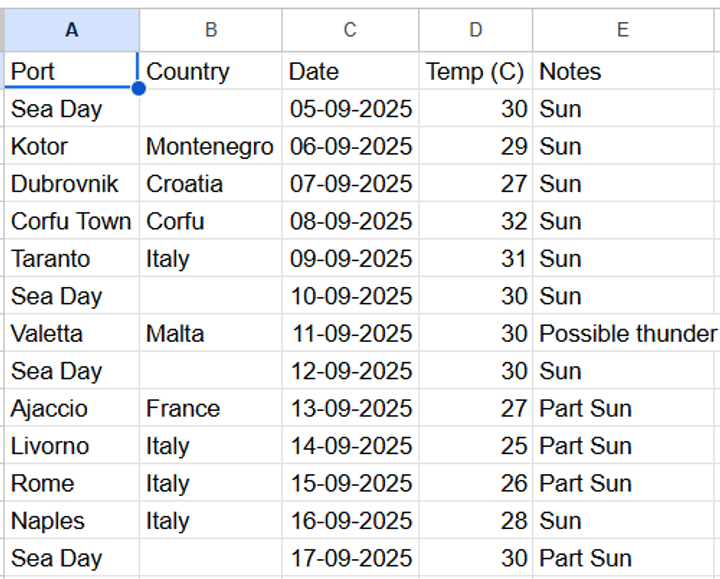Viewport: 720px width, 579px height.
Task: Select the Country header cell
Action: coord(211,71)
